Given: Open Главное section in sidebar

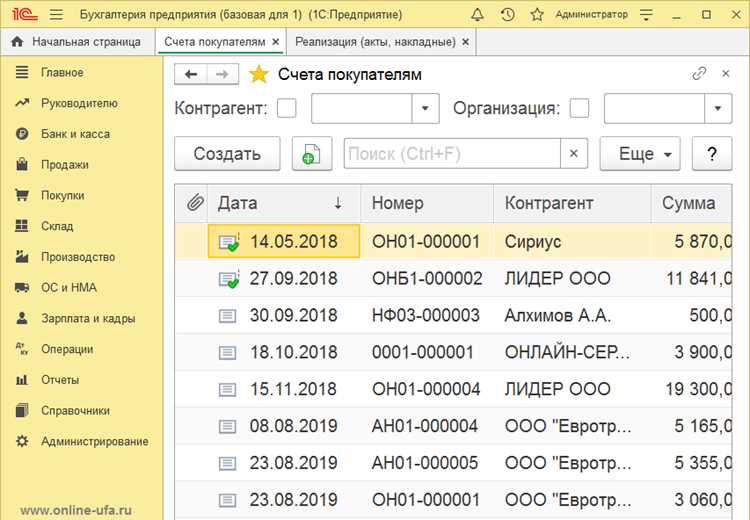Looking at the screenshot, I should click(62, 72).
